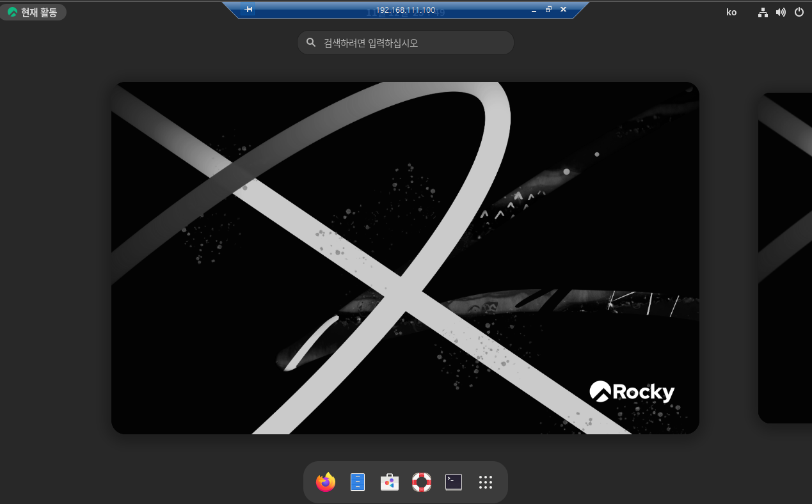The image size is (812, 504).
Task: Click the network status icon
Action: click(x=763, y=12)
